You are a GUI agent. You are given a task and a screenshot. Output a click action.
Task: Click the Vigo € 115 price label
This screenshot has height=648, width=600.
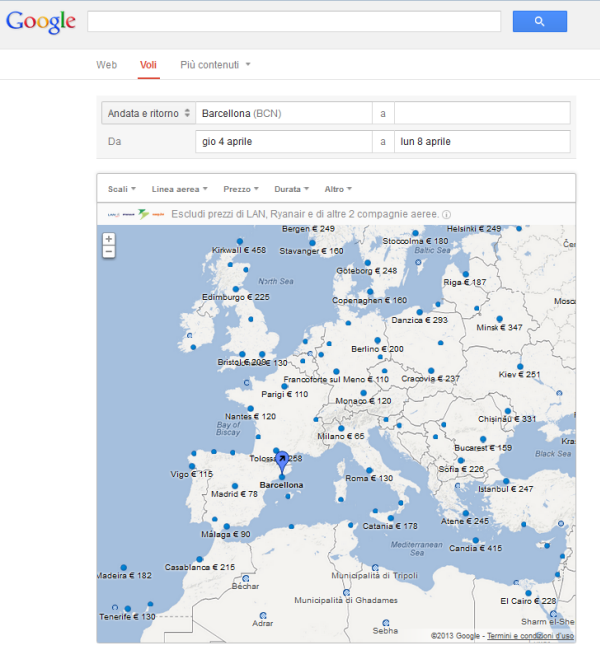pos(192,474)
